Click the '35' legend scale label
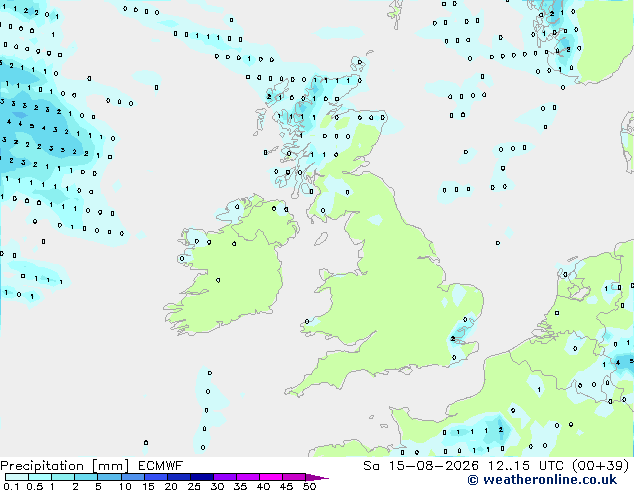The height and width of the screenshot is (490, 634). (240, 486)
